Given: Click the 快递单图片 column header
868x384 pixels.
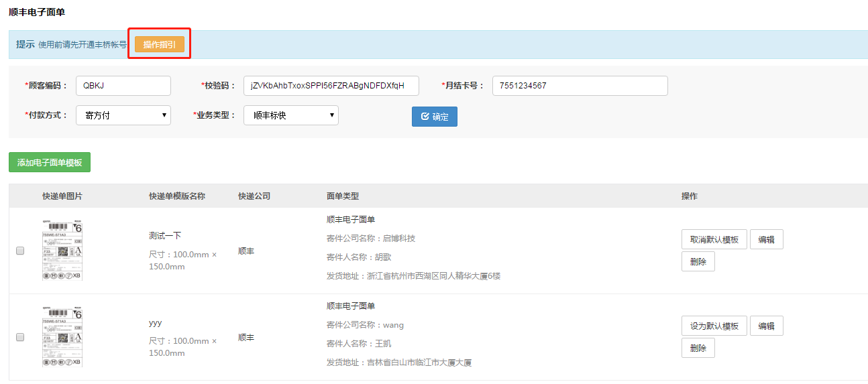Looking at the screenshot, I should coord(62,196).
